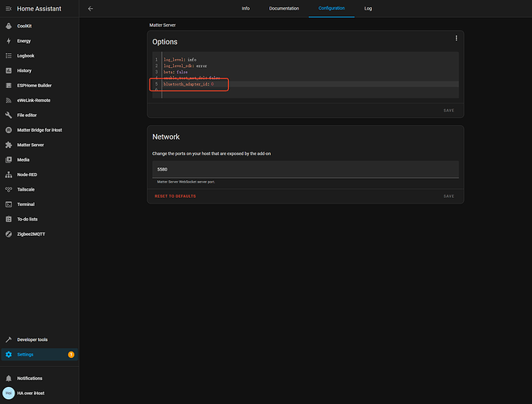
Task: Open Matter Bridge for iHost label
Action: pos(40,130)
